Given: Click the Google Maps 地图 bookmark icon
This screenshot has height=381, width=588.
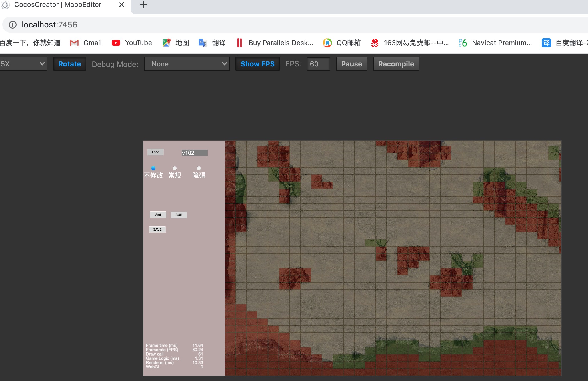Looking at the screenshot, I should 166,43.
